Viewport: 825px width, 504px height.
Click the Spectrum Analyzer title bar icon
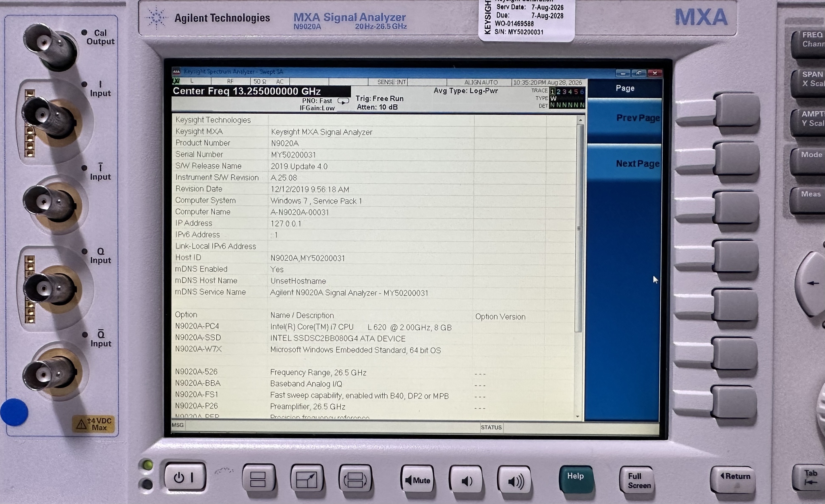pos(176,72)
